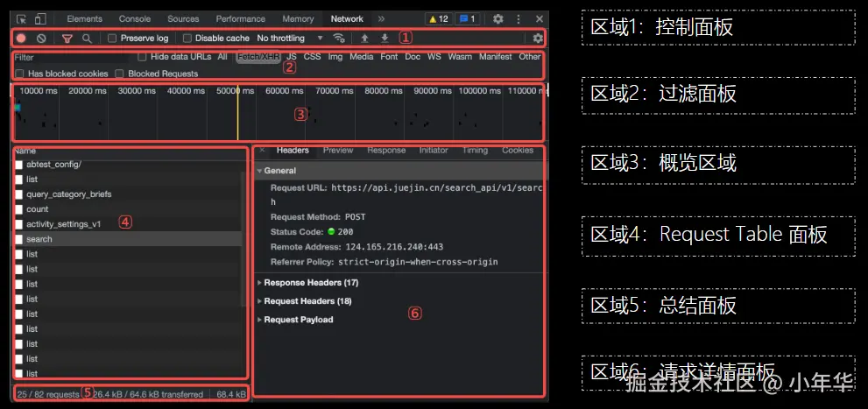This screenshot has height=409, width=868.
Task: Open the Response tab of the request
Action: 386,150
